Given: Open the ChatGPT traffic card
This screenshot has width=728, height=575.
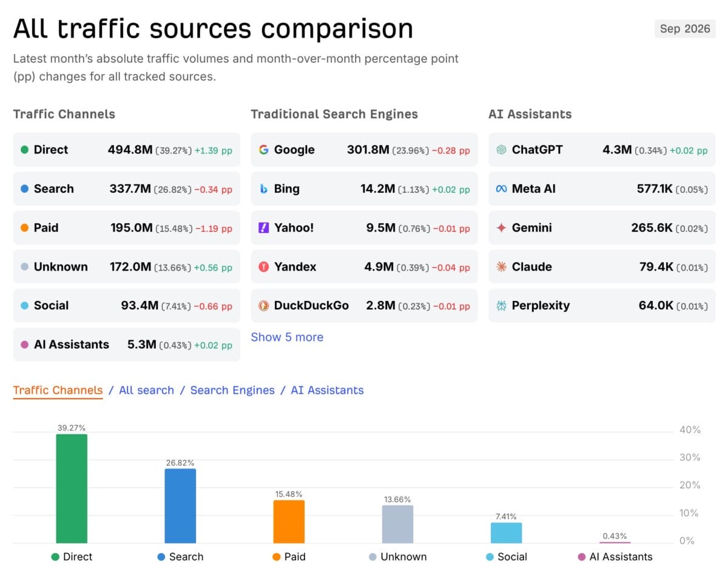Looking at the screenshot, I should (602, 150).
